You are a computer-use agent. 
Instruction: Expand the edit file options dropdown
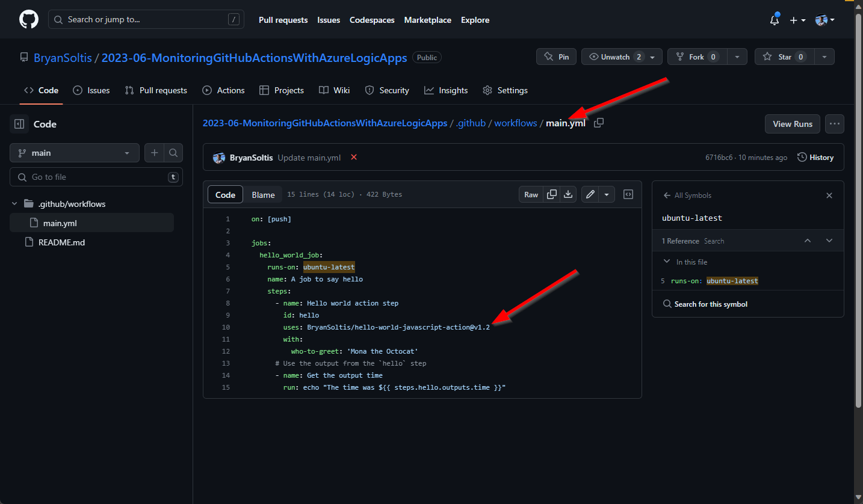607,194
